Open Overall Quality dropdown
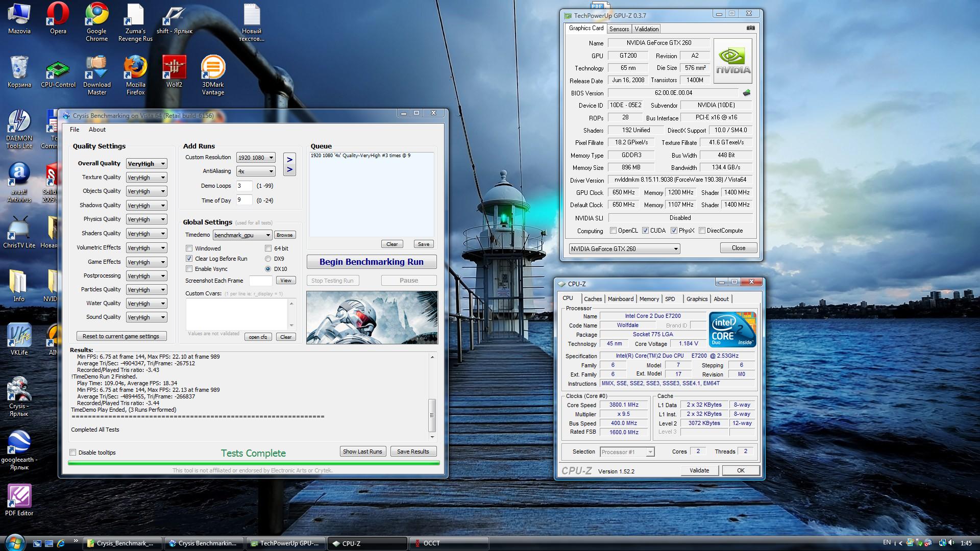The height and width of the screenshot is (551, 980). click(146, 164)
